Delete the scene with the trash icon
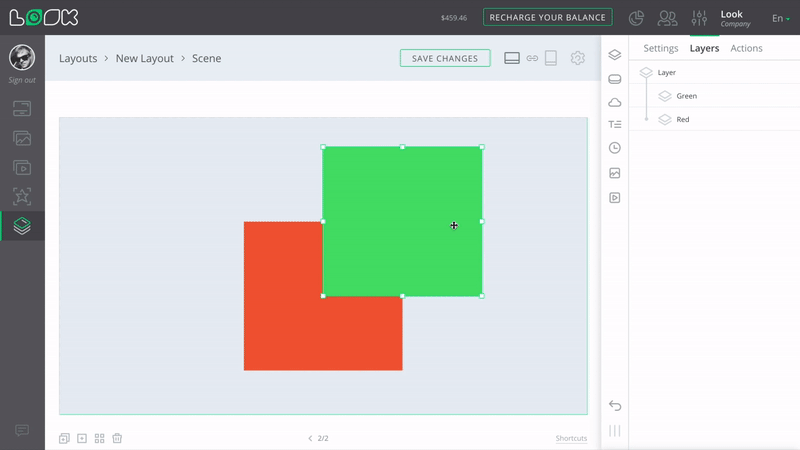800x450 pixels. (117, 438)
